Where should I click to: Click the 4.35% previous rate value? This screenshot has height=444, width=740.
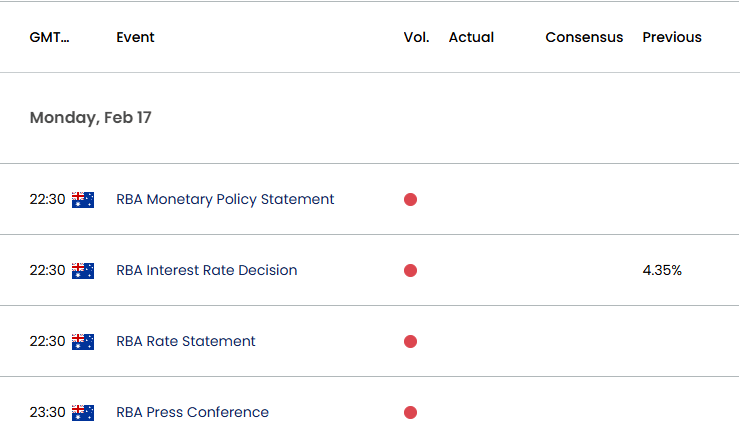coord(662,270)
